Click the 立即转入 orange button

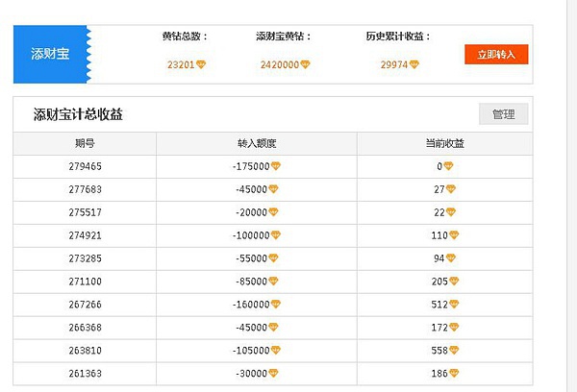pyautogui.click(x=496, y=55)
